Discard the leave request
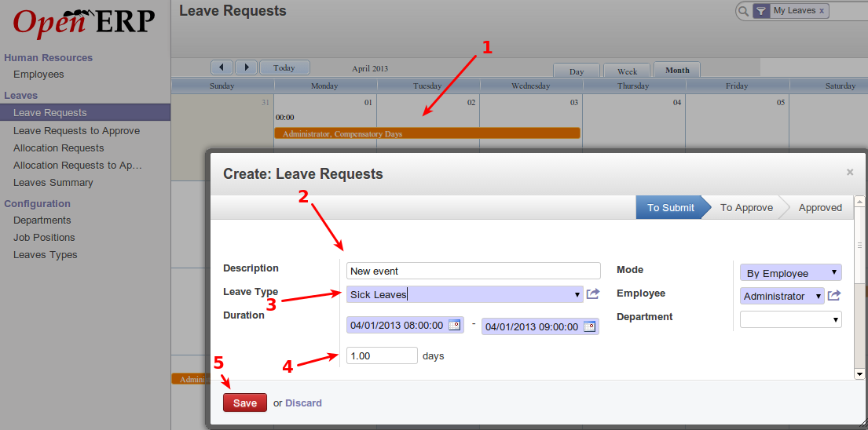 pos(303,403)
